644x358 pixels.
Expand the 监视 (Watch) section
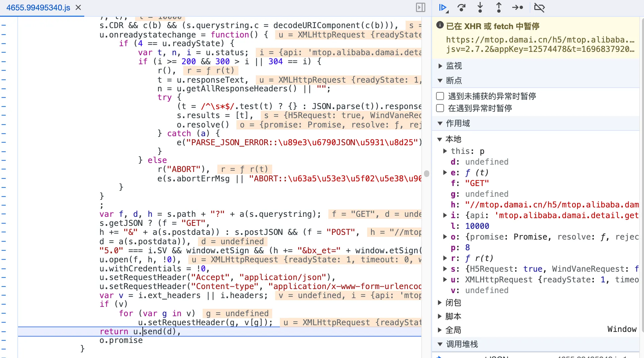point(440,66)
